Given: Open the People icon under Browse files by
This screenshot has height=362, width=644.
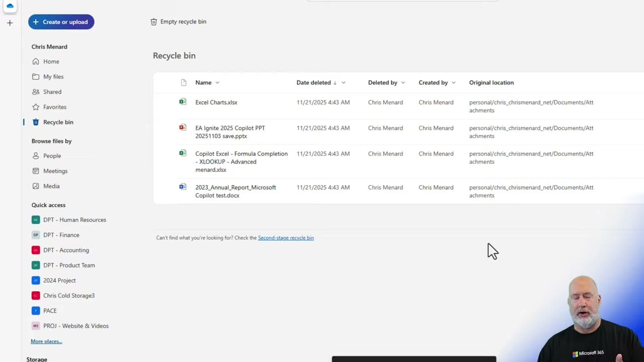Looking at the screenshot, I should (36, 156).
